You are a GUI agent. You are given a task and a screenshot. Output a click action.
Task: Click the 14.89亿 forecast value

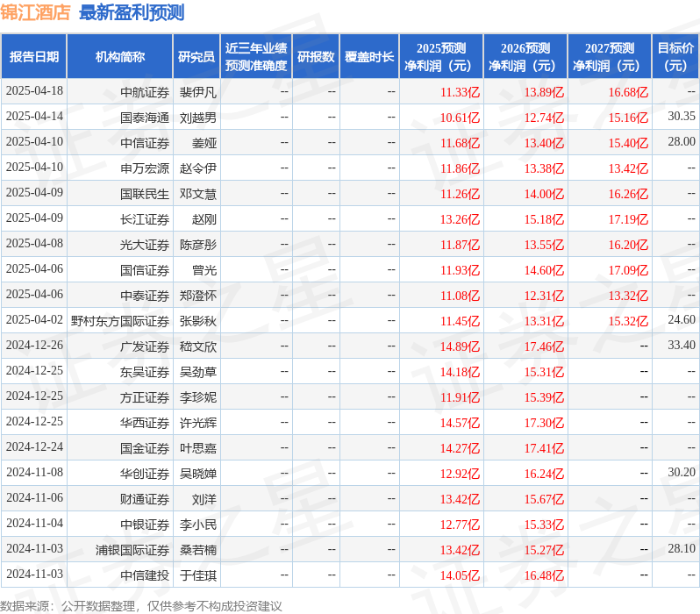(x=460, y=346)
